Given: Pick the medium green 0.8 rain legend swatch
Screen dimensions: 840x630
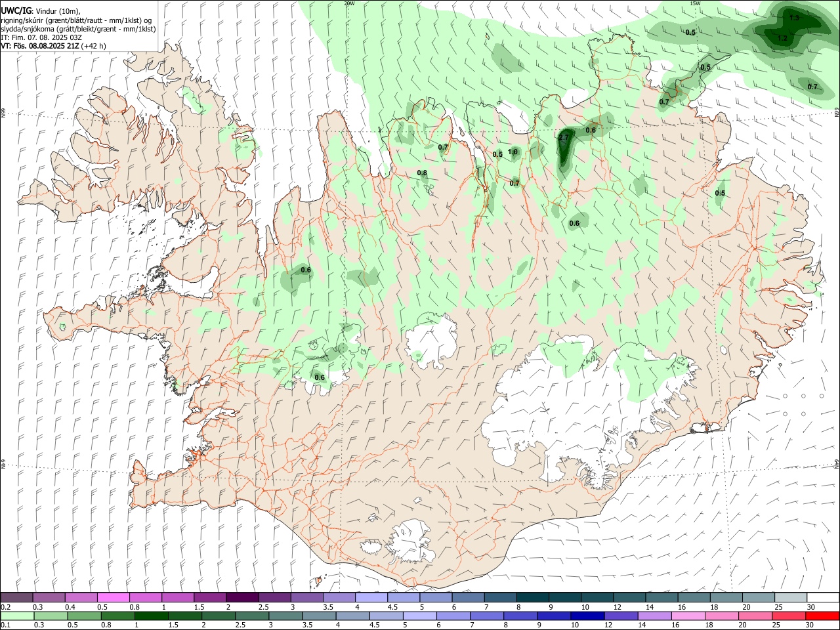Looking at the screenshot, I should pyautogui.click(x=117, y=616).
